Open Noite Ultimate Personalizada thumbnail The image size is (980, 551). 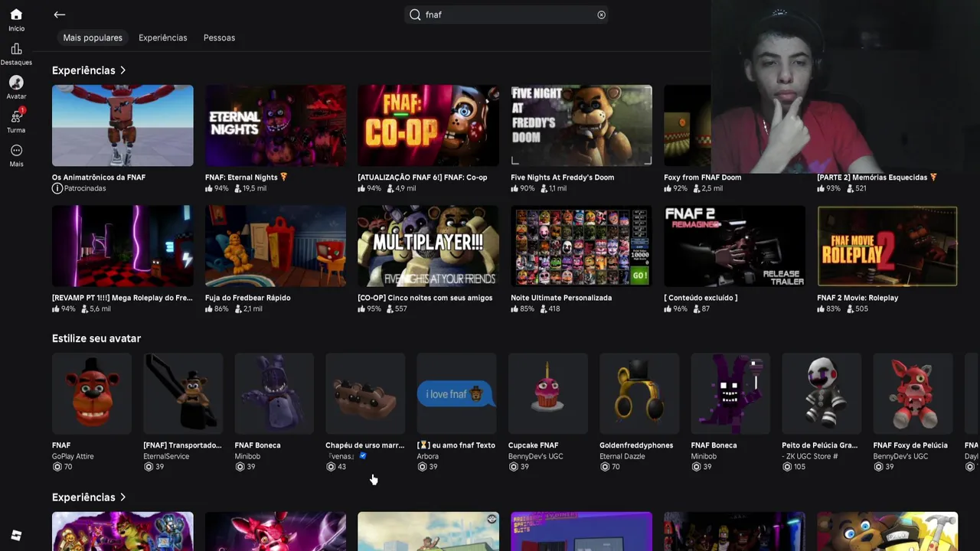pyautogui.click(x=581, y=246)
